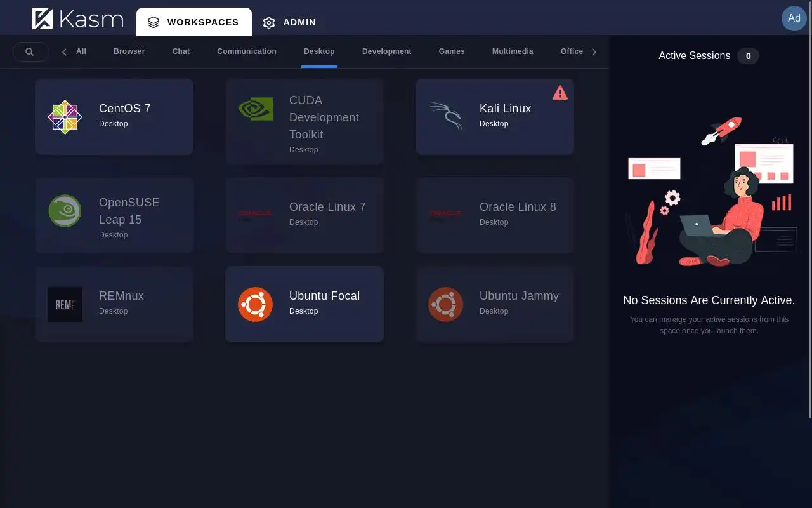812x508 pixels.
Task: Launch the Oracle Linux 7 workspace
Action: point(304,215)
